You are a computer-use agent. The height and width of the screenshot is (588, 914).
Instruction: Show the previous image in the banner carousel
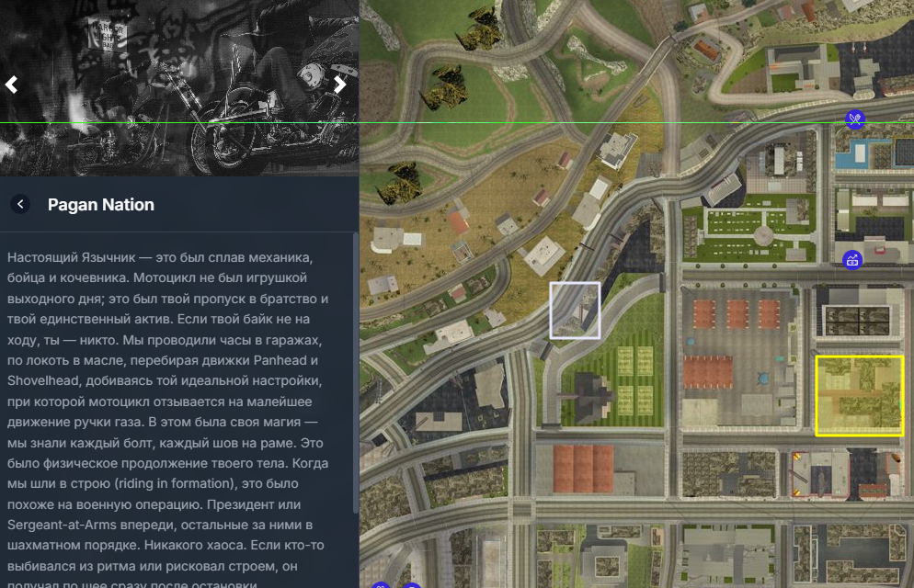(x=12, y=85)
